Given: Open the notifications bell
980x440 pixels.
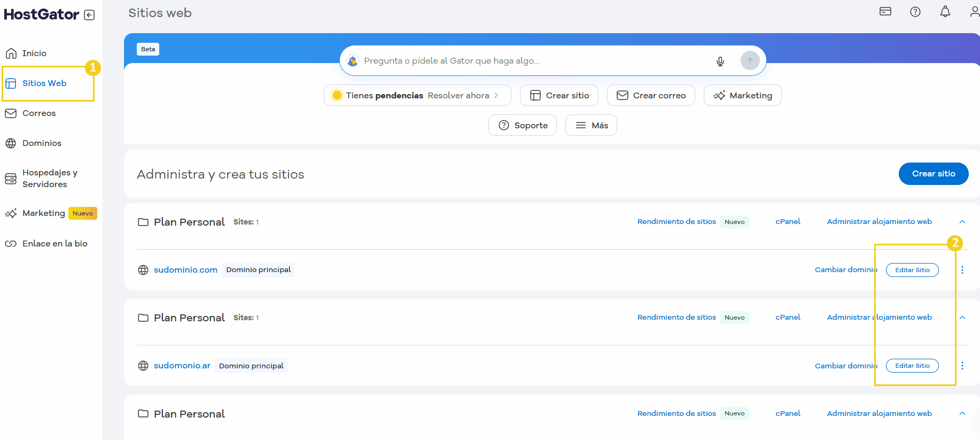Looking at the screenshot, I should [x=945, y=11].
